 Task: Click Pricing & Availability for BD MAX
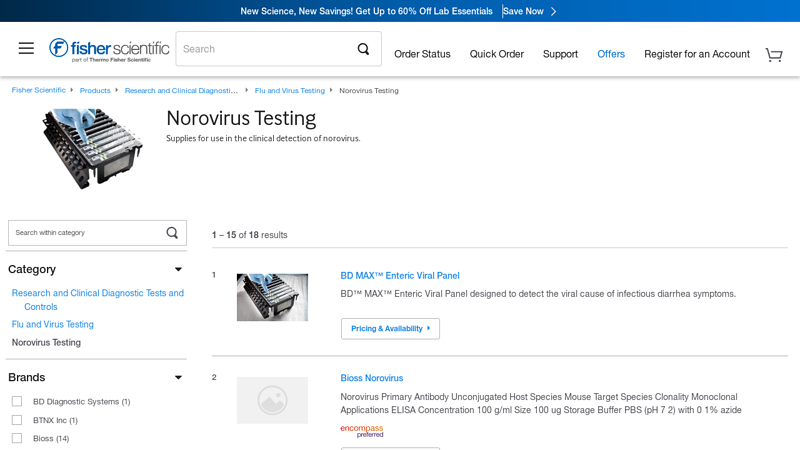pos(390,329)
